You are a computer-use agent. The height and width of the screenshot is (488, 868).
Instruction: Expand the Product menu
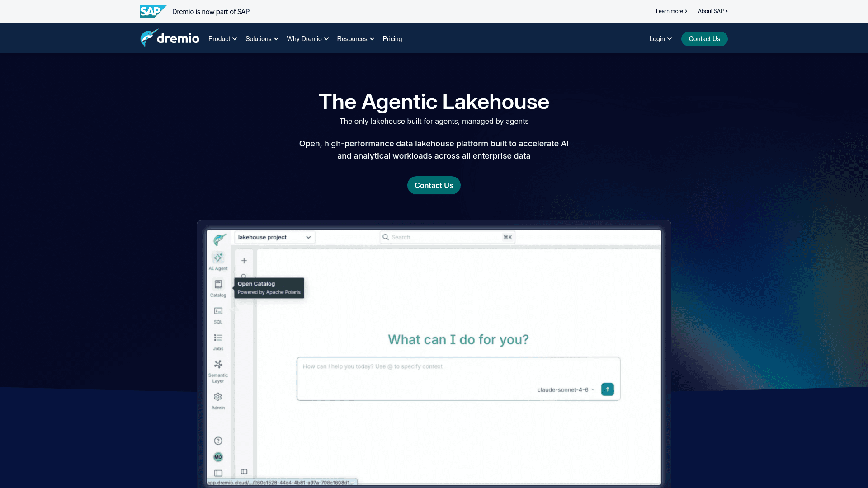pos(222,39)
